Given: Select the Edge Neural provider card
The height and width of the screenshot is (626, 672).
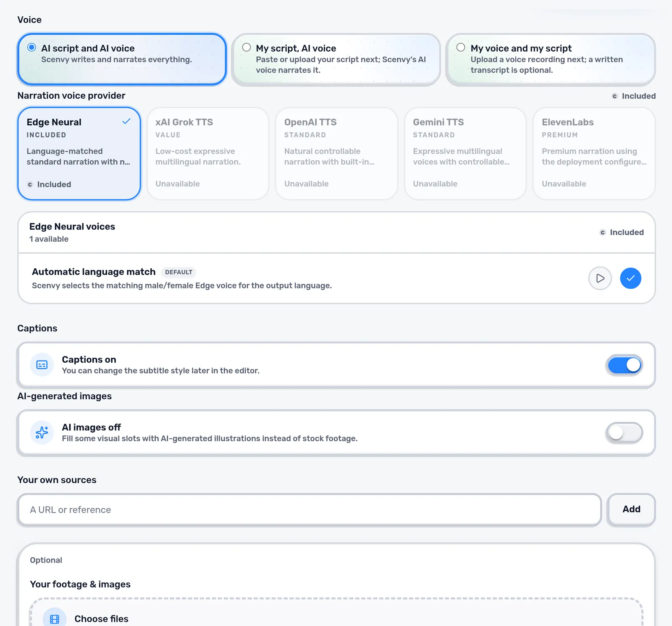Looking at the screenshot, I should click(x=79, y=154).
